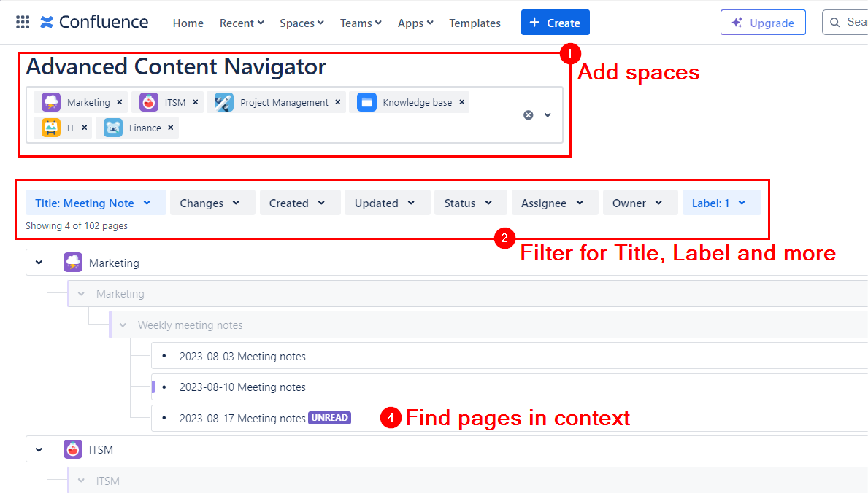Open the Created filter dropdown

pos(300,203)
